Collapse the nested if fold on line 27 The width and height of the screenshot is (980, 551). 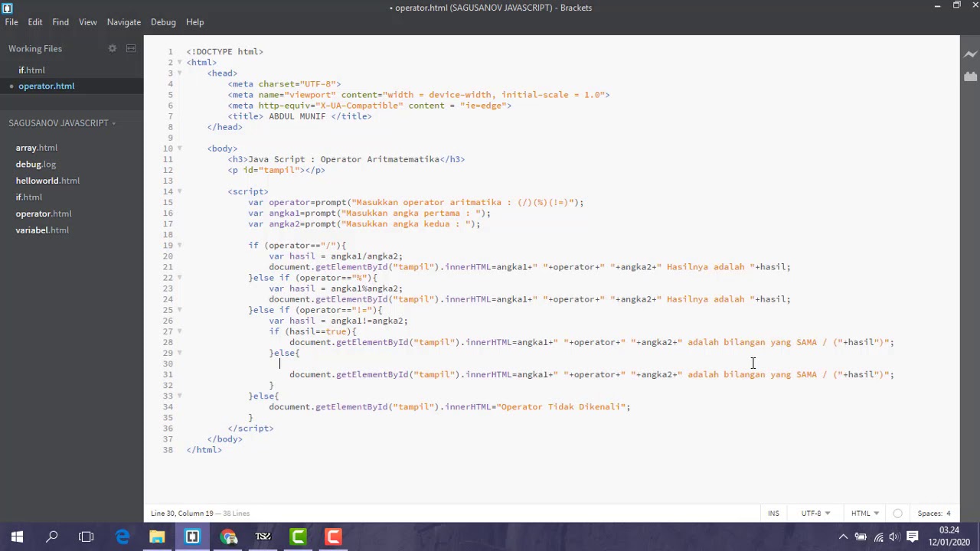[x=180, y=331]
